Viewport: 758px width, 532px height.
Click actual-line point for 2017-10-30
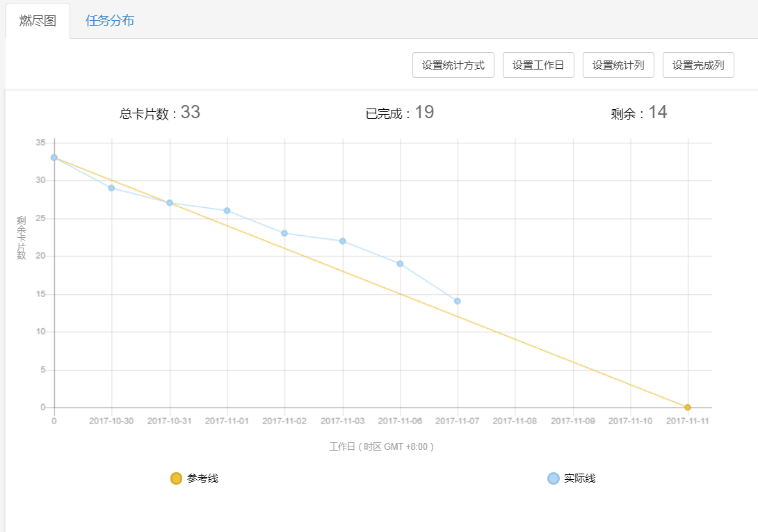pos(111,188)
